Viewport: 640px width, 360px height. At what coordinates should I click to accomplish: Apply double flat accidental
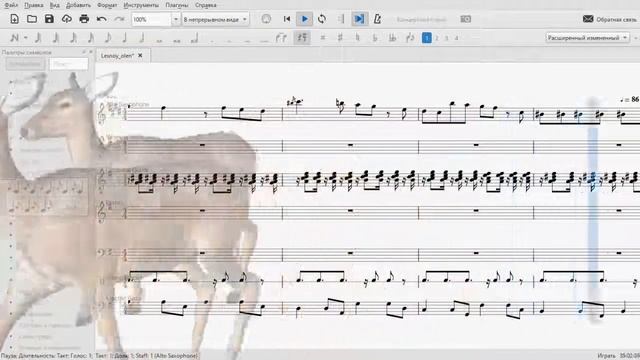coord(392,38)
